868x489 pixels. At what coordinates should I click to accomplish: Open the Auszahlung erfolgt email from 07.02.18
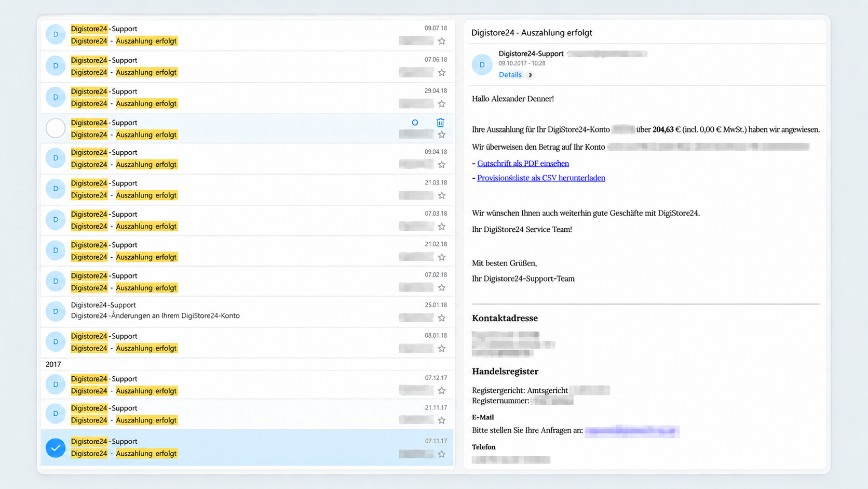coord(247,282)
